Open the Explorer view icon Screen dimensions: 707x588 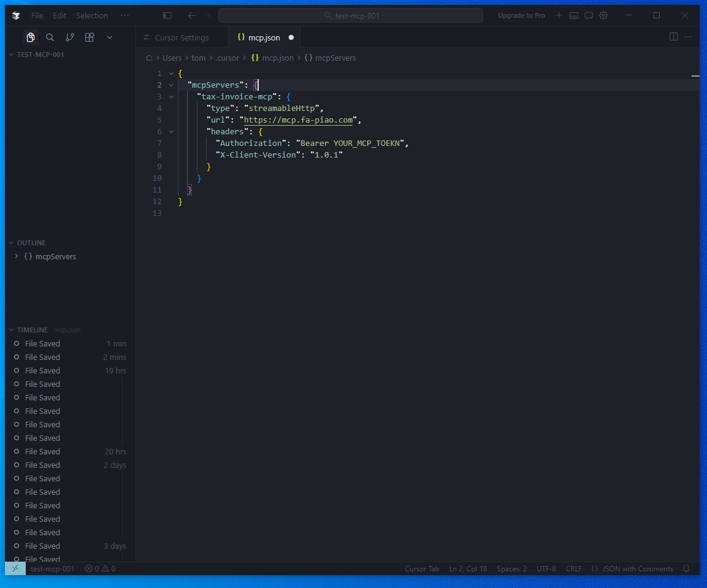(30, 37)
